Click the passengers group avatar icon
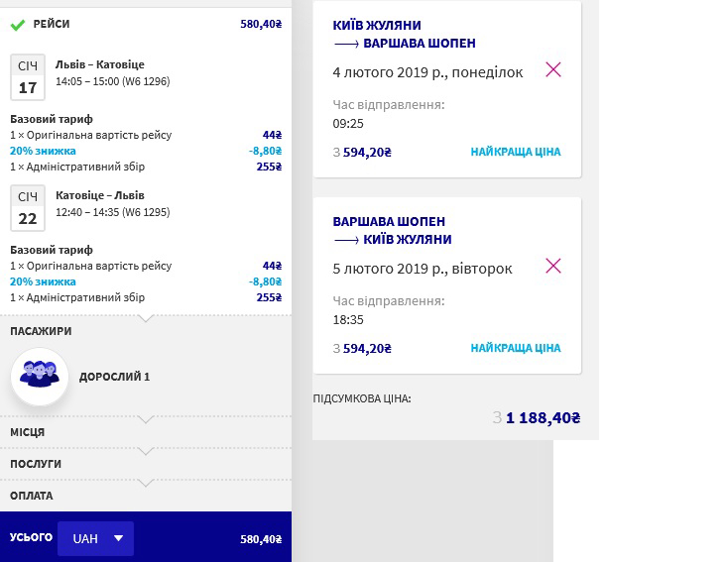Viewport: 728px width, 562px height. click(x=40, y=377)
